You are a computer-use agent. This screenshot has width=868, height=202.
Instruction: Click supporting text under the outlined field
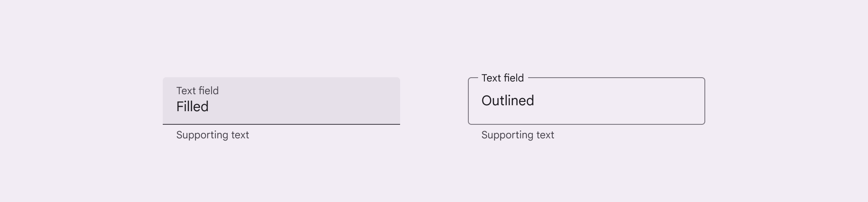[x=518, y=135]
